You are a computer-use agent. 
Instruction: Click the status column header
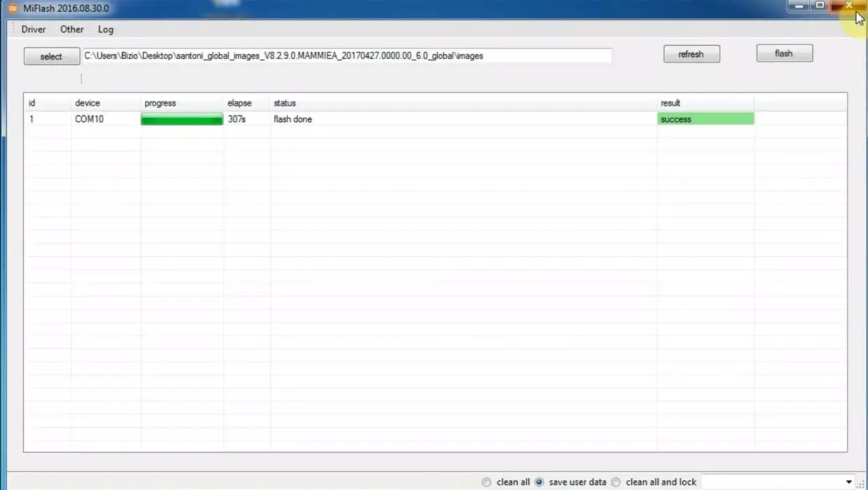(463, 103)
